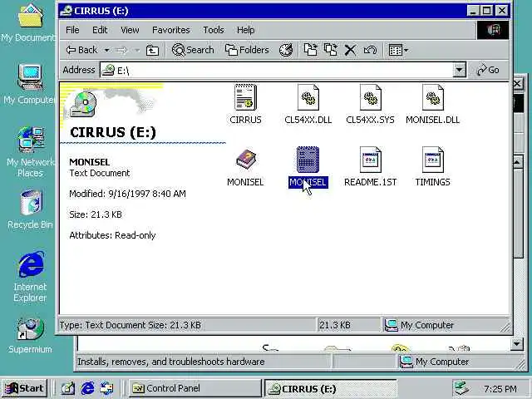Click the CIRRUS (E:) title bar drive icon

(66, 11)
